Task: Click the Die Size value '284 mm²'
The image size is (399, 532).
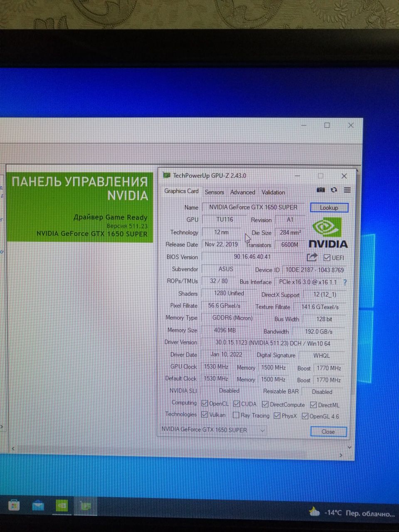Action: (290, 233)
